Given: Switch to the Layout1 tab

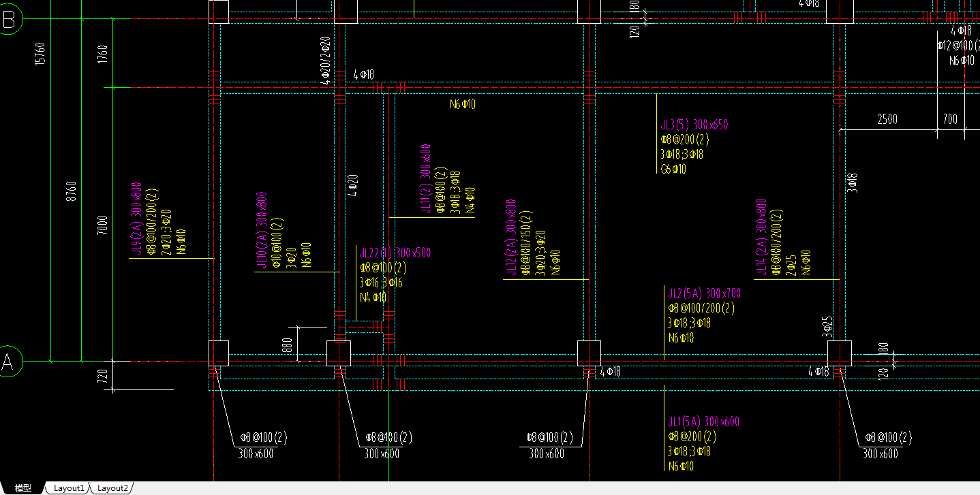Looking at the screenshot, I should pos(68,488).
